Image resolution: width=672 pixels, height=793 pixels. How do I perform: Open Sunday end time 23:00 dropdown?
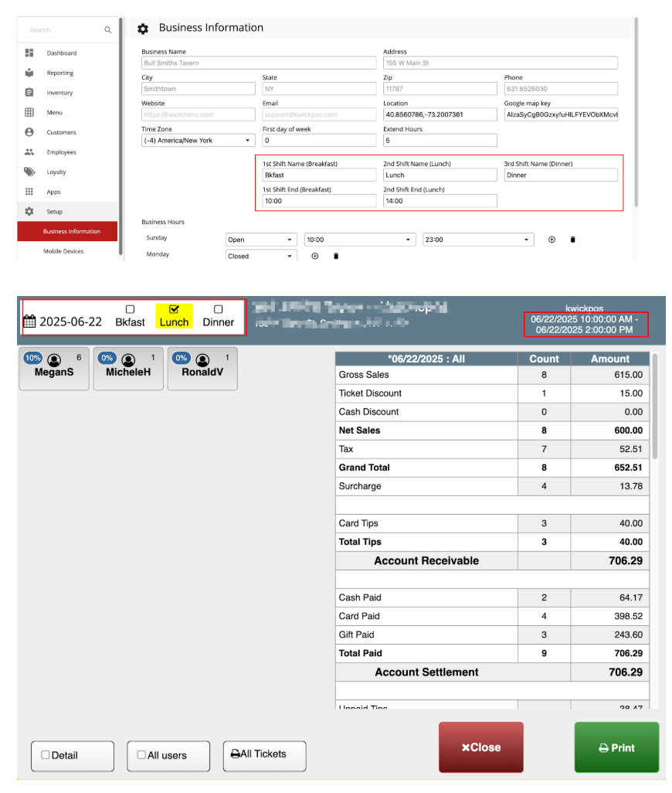click(x=478, y=240)
